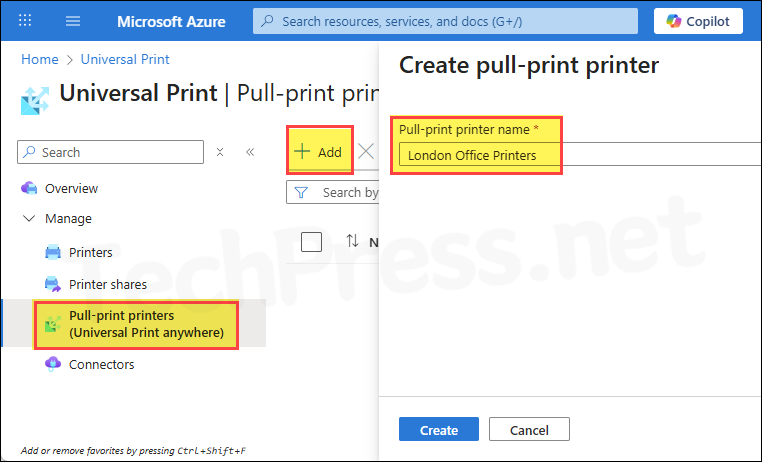Image resolution: width=762 pixels, height=462 pixels.
Task: Click the X delete icon beside Add
Action: (x=366, y=152)
